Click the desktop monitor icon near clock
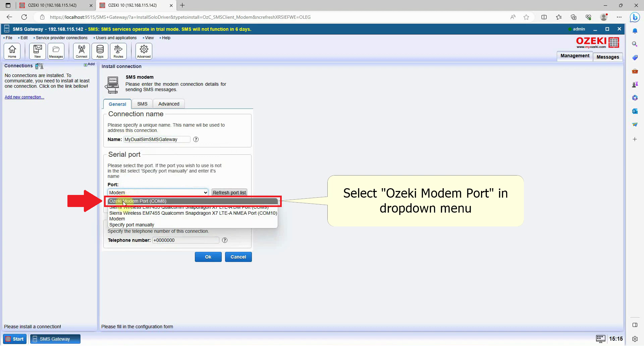This screenshot has height=346, width=644. pyautogui.click(x=600, y=339)
